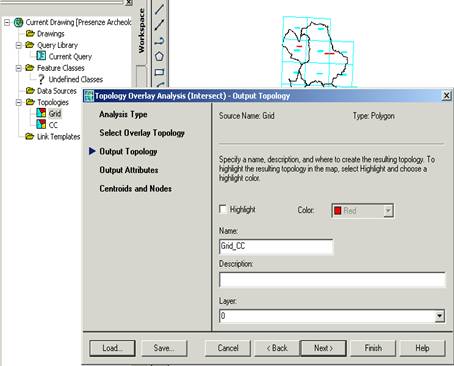Screen dimensions: 454x366
Task: Select the Polyline tool icon
Action: pyautogui.click(x=159, y=41)
